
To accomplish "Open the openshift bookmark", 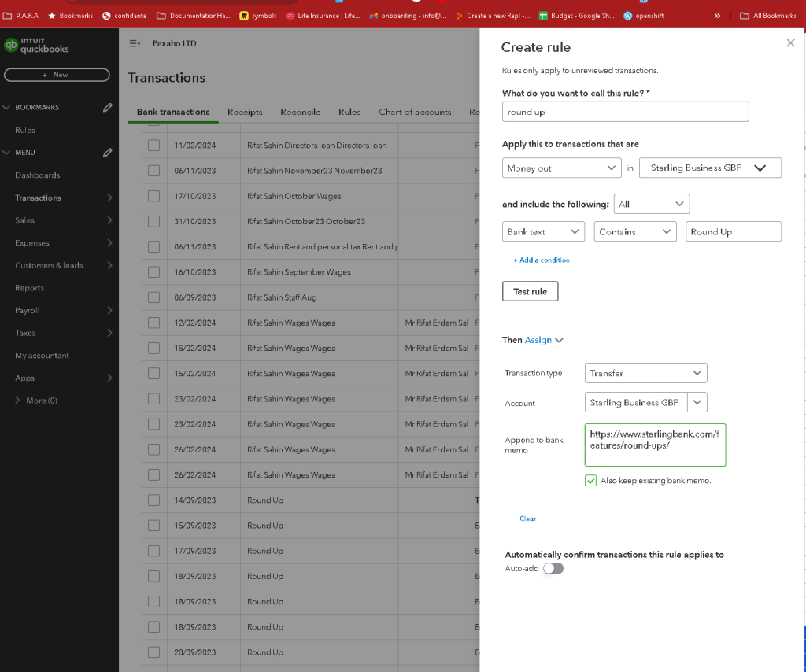I will [x=644, y=16].
